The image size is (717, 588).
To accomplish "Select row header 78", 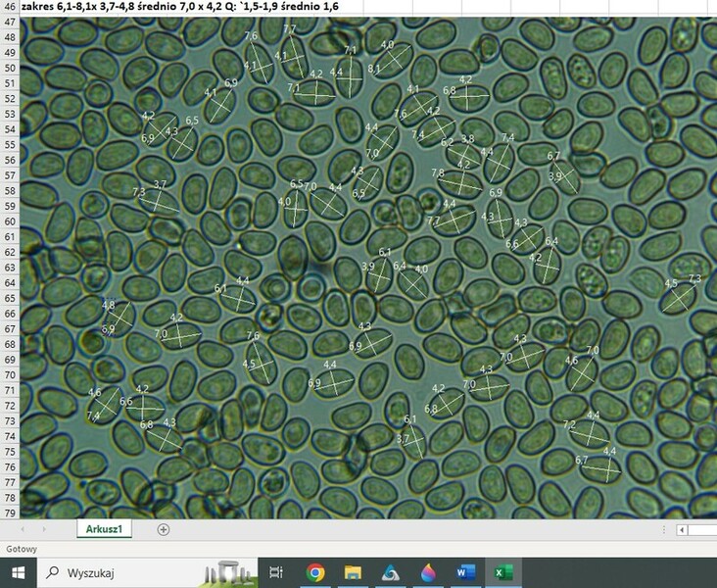I will [10, 498].
